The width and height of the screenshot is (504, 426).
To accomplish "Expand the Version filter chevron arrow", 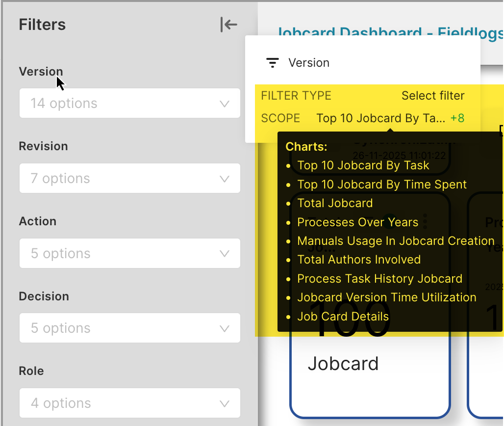I will pos(225,104).
